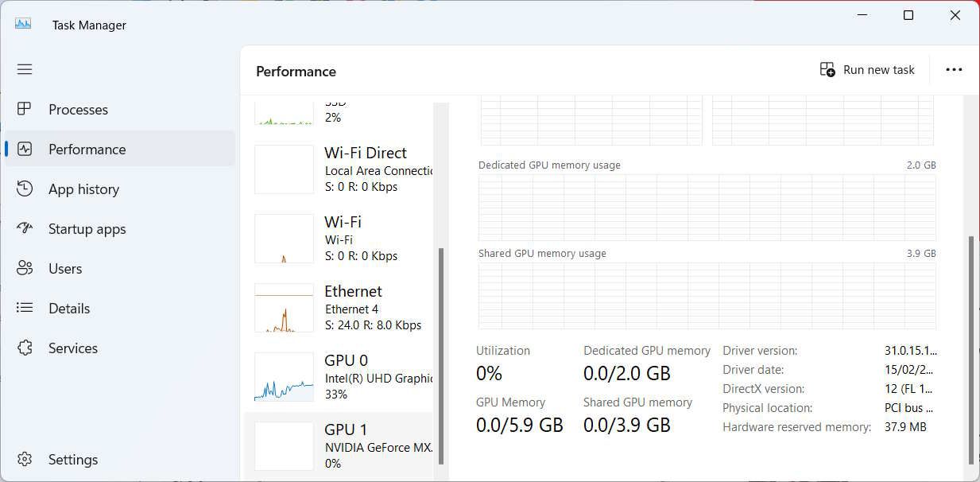The width and height of the screenshot is (980, 482).
Task: Click the Run new task button
Action: click(866, 69)
